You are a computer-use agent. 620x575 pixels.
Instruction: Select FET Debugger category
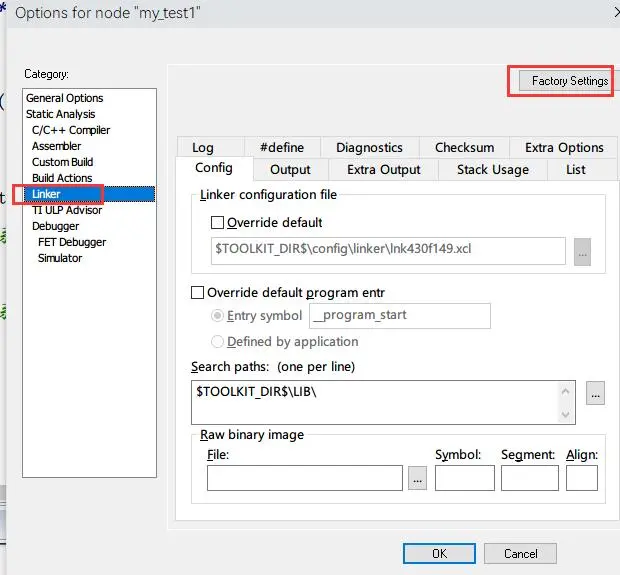coord(72,242)
